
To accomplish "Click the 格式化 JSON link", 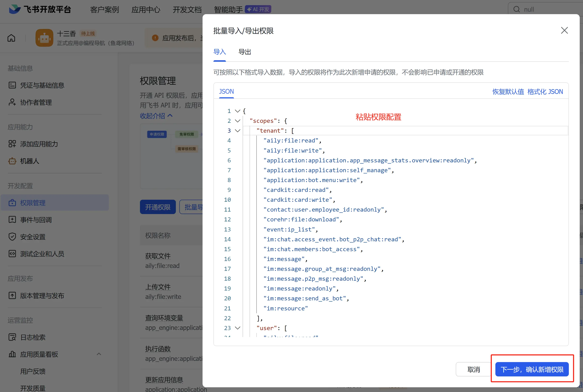I will pos(545,92).
